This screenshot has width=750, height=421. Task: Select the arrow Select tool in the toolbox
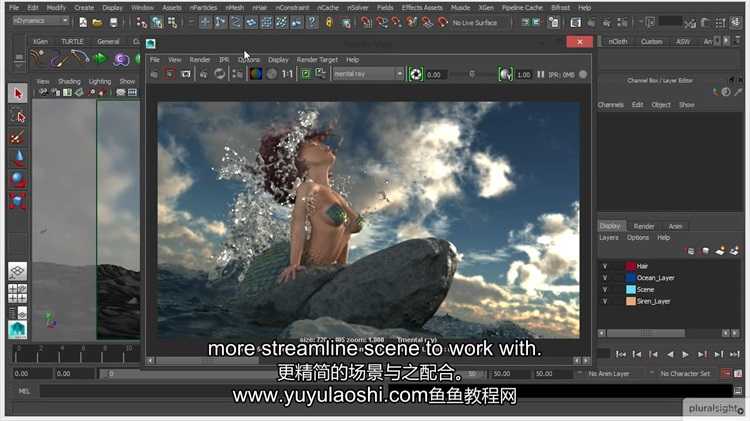click(18, 93)
